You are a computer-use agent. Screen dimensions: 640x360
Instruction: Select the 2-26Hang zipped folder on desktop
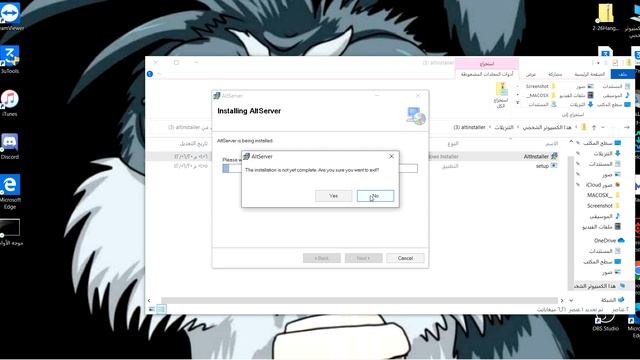605,17
